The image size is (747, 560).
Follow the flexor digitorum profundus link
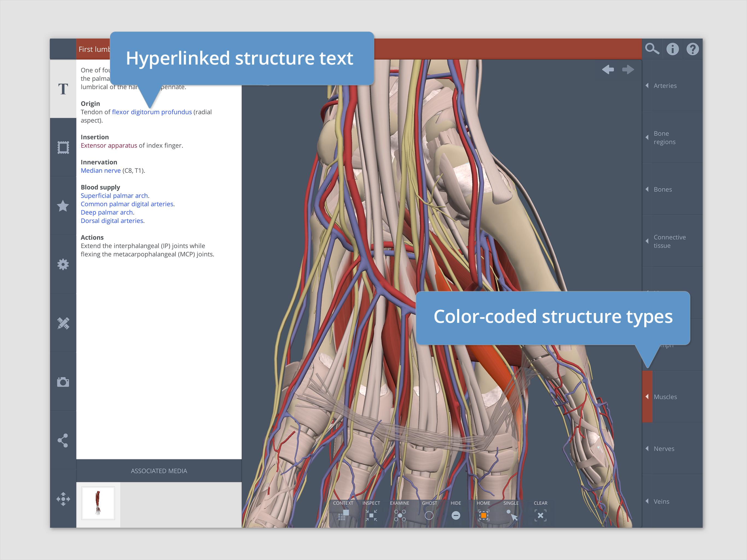pos(152,112)
